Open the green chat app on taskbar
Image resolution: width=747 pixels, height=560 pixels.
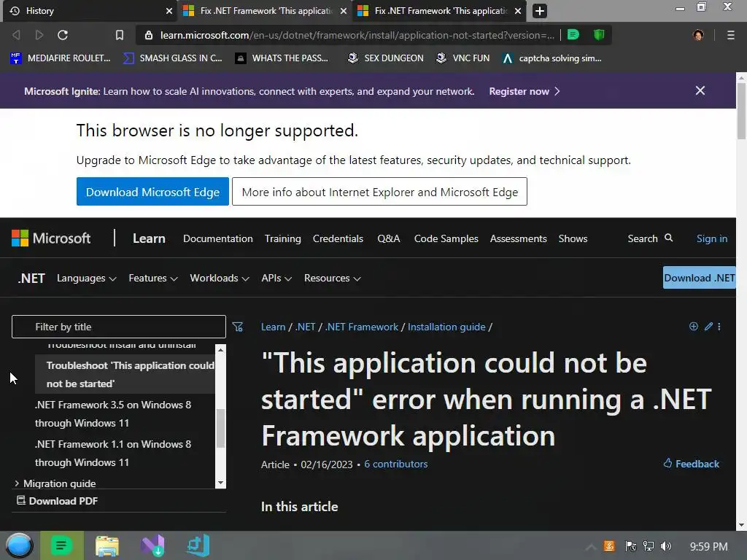point(61,545)
